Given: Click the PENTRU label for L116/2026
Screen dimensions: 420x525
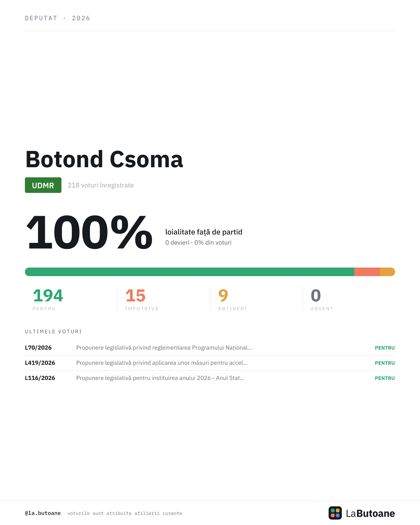Looking at the screenshot, I should click(x=385, y=378).
